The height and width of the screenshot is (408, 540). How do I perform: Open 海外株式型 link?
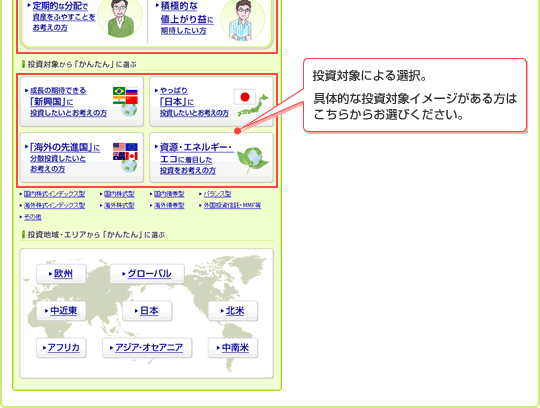(119, 206)
